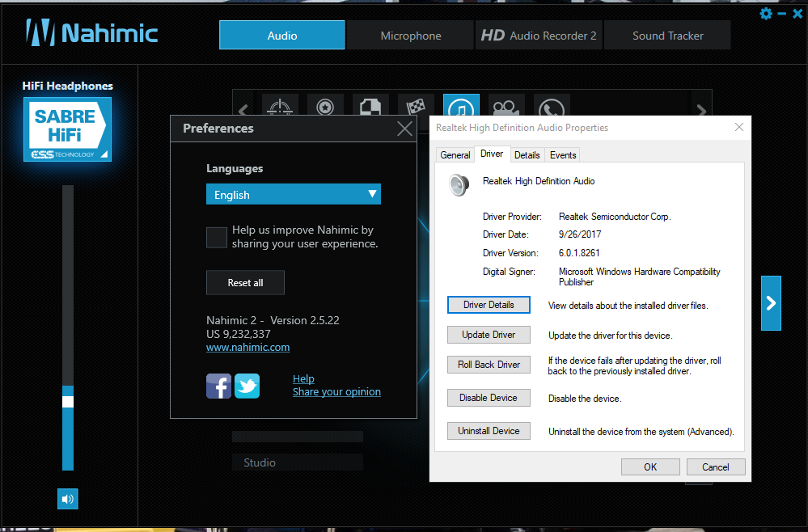Select the Driver tab in Realtek properties
This screenshot has width=808, height=532.
tap(492, 154)
